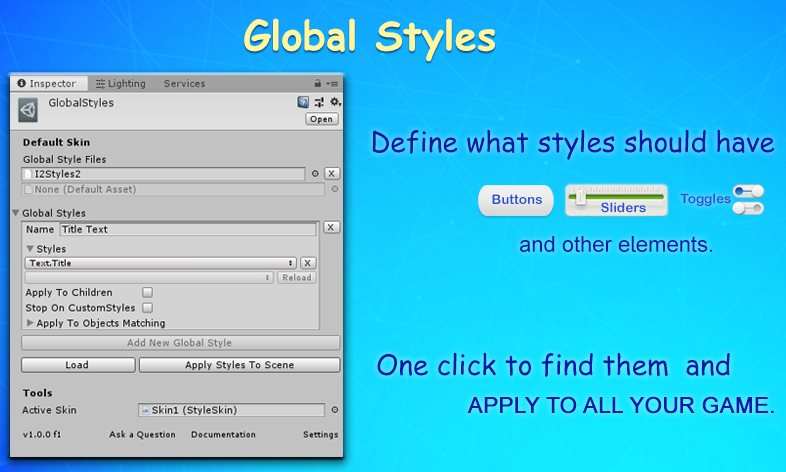Viewport: 786px width, 472px height.
Task: Remove I2Styles2 file with its X button
Action: tap(331, 173)
